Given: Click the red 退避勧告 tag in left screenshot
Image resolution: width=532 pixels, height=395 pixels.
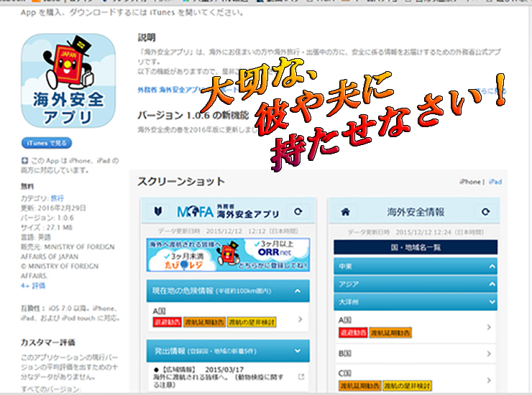Looking at the screenshot, I should pyautogui.click(x=167, y=322).
